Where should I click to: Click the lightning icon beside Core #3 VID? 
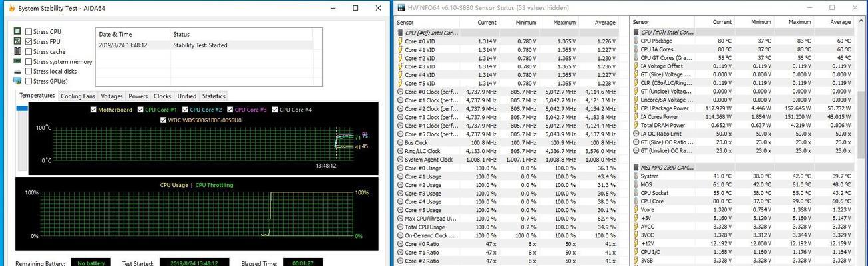click(400, 66)
